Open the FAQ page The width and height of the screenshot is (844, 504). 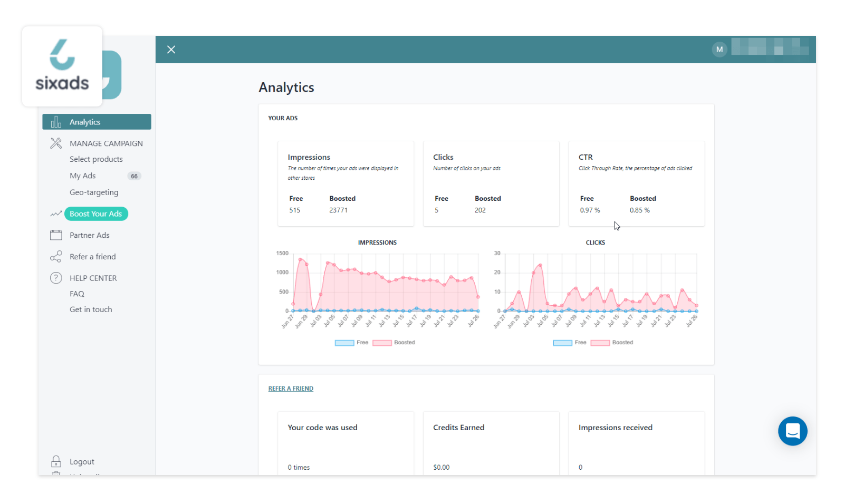(x=77, y=294)
